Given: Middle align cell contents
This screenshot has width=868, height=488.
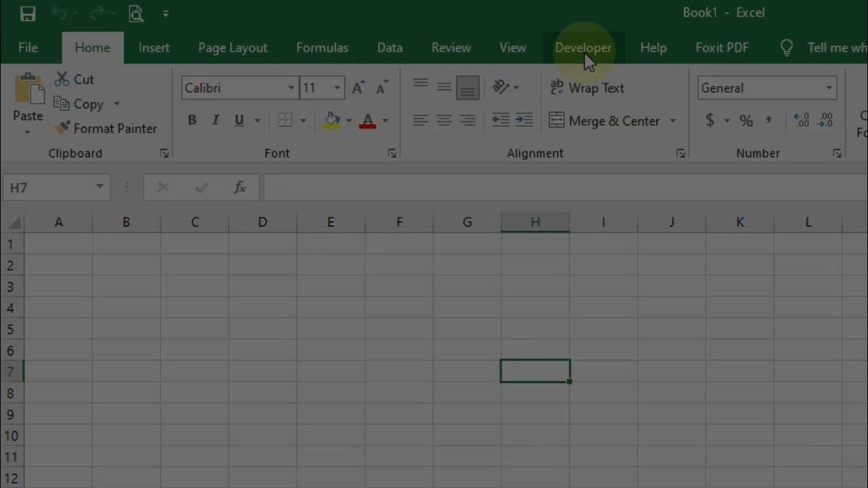Looking at the screenshot, I should 444,87.
